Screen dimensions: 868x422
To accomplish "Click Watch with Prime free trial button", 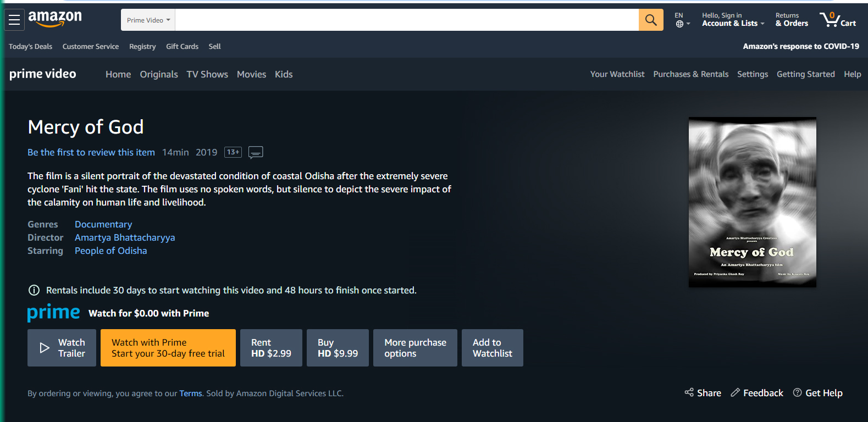I will [x=168, y=348].
